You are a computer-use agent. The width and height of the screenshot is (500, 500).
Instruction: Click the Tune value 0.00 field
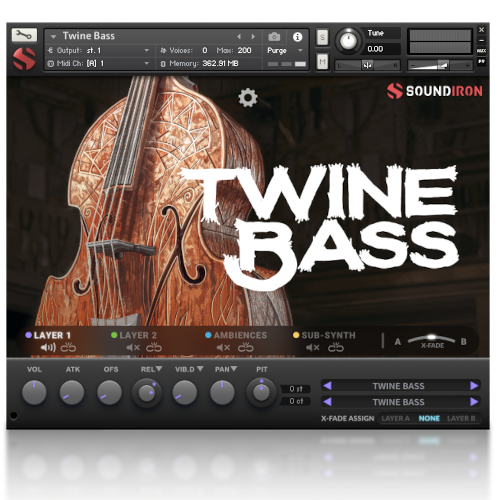click(383, 49)
